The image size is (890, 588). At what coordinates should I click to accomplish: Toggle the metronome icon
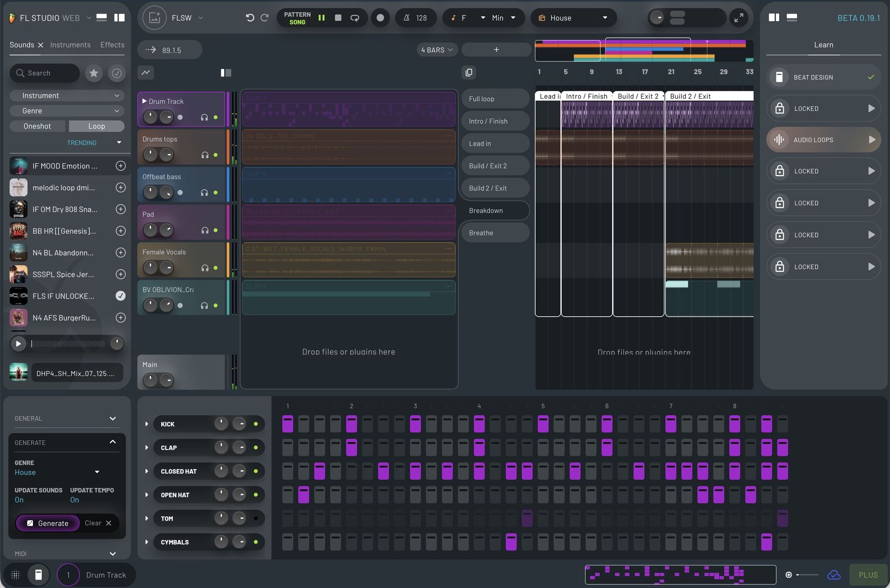tap(406, 18)
